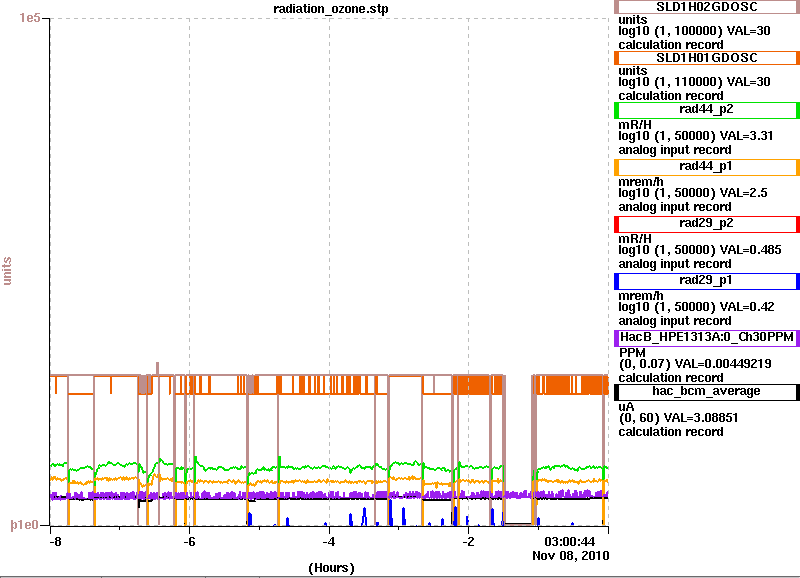
Task: Click 'analog input record' under rad29_p1
Action: [675, 321]
